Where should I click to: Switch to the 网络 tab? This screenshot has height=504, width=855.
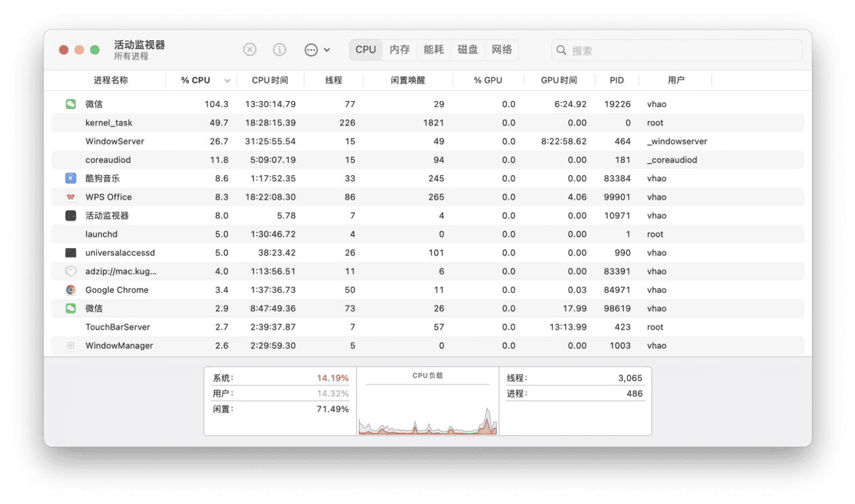click(502, 49)
